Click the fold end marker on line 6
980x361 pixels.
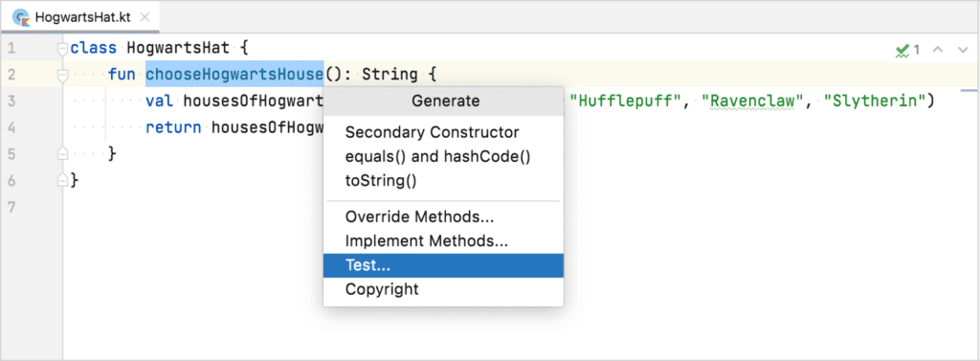tap(62, 180)
